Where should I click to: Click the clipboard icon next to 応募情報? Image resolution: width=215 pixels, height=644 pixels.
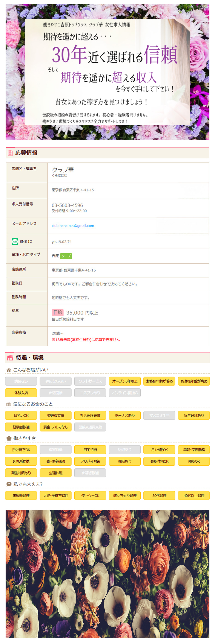pyautogui.click(x=10, y=153)
